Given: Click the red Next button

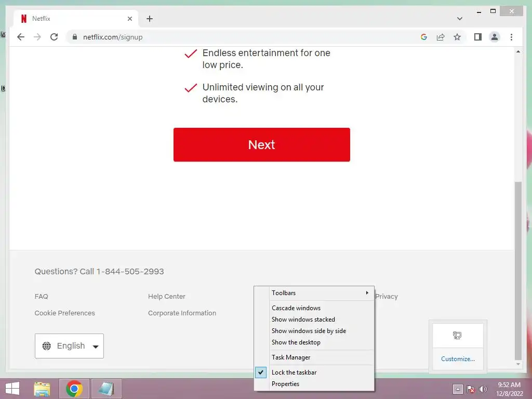Looking at the screenshot, I should coord(262,144).
